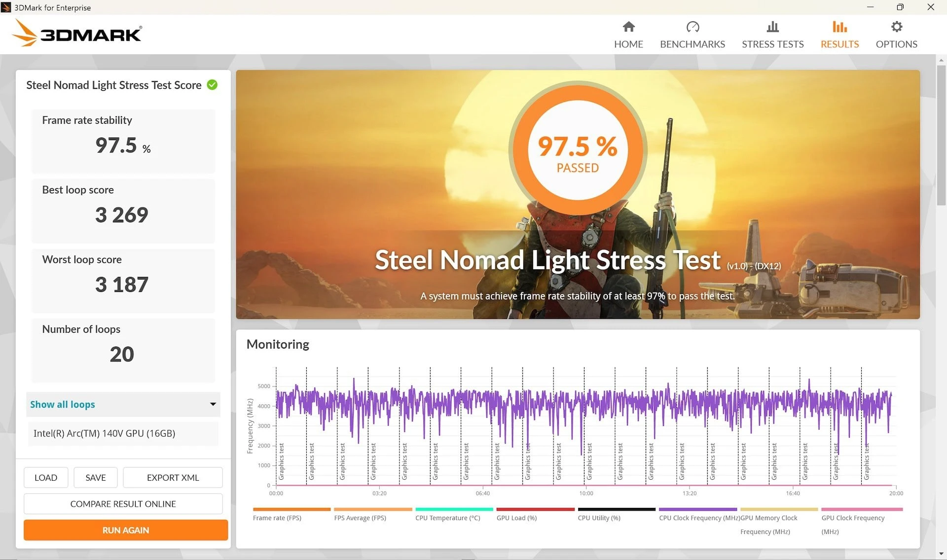Click the Results chart icon
The height and width of the screenshot is (560, 947).
click(839, 27)
